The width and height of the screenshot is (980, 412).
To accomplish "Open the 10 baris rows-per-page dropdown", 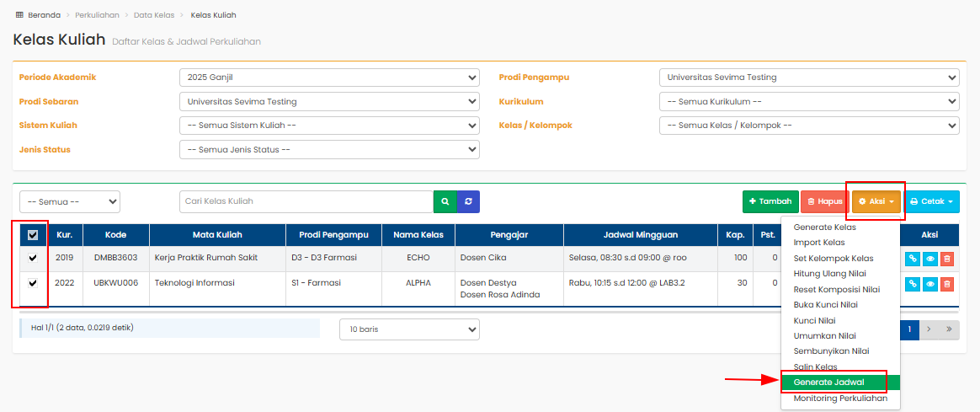I will tap(409, 329).
